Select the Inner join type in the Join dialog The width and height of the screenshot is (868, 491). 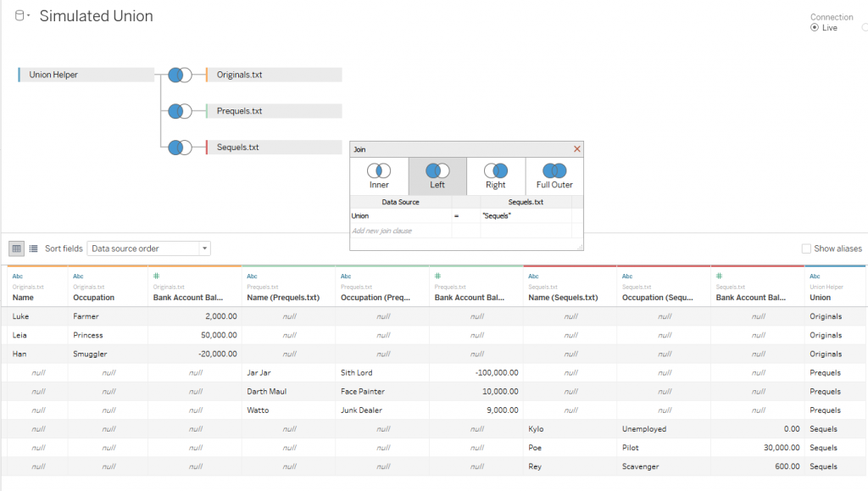pyautogui.click(x=378, y=174)
